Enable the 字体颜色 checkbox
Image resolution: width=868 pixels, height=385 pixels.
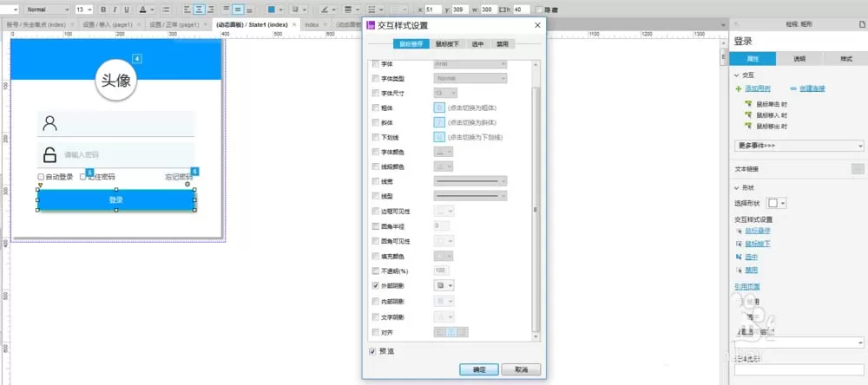376,152
